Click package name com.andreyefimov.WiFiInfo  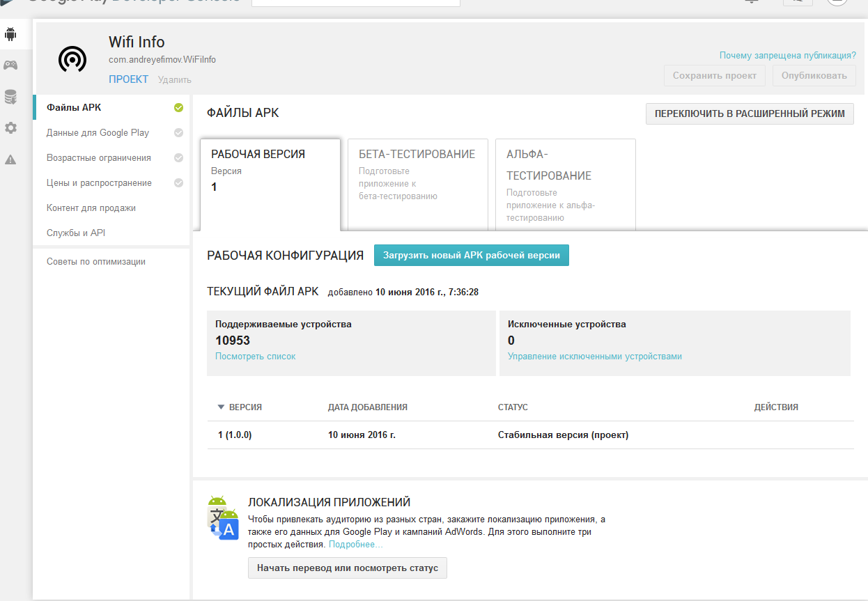[162, 60]
